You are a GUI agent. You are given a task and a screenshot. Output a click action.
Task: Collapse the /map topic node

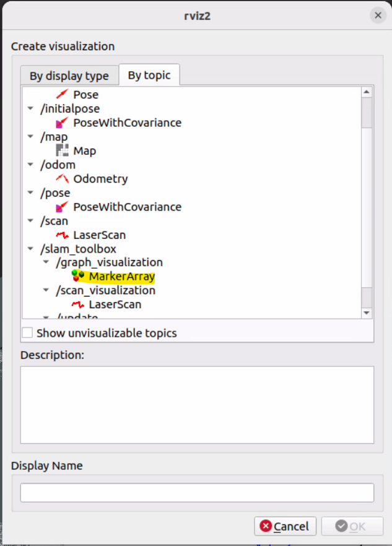(30, 137)
